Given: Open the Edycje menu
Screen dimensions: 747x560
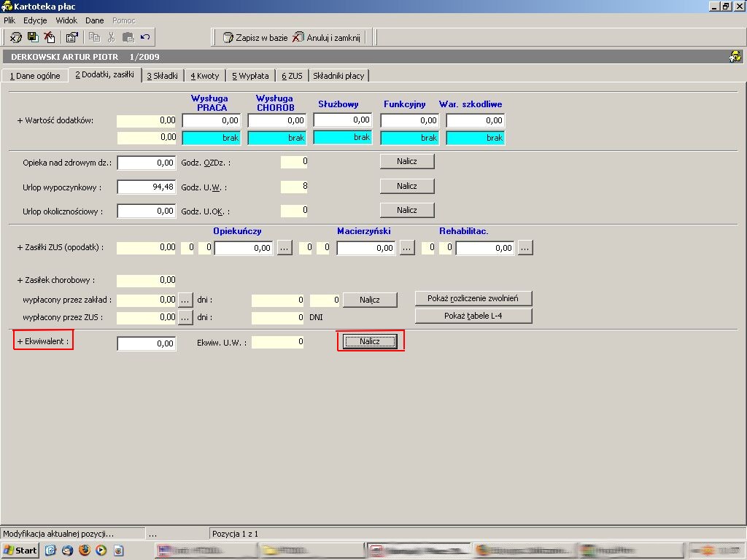Looking at the screenshot, I should pos(35,20).
